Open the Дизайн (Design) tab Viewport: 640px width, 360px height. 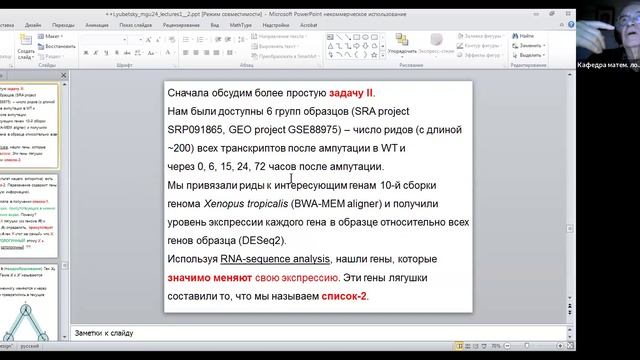(x=33, y=25)
